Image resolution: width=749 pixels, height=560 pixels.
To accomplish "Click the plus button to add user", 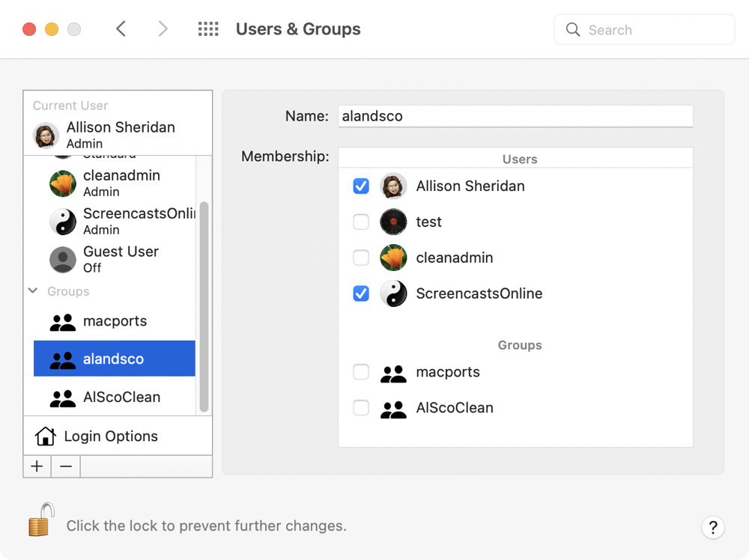I will point(37,466).
